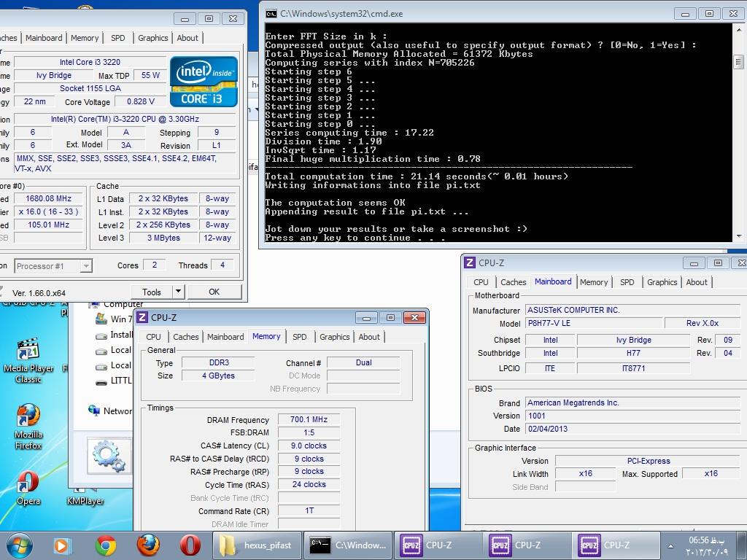
Task: Click the ASUSTeK COMPUTER INC. manufacturer field
Action: click(x=634, y=310)
